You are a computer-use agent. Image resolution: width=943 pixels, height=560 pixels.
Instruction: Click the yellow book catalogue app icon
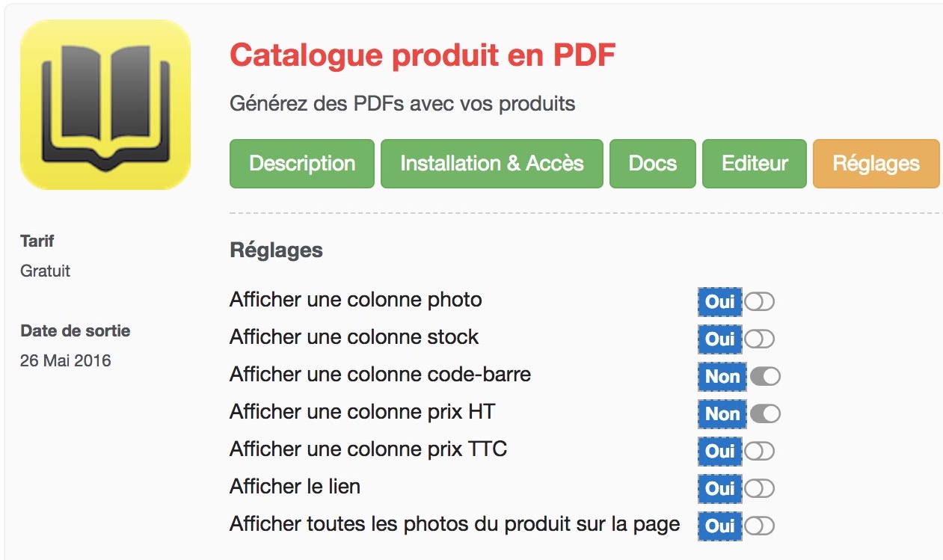click(105, 105)
